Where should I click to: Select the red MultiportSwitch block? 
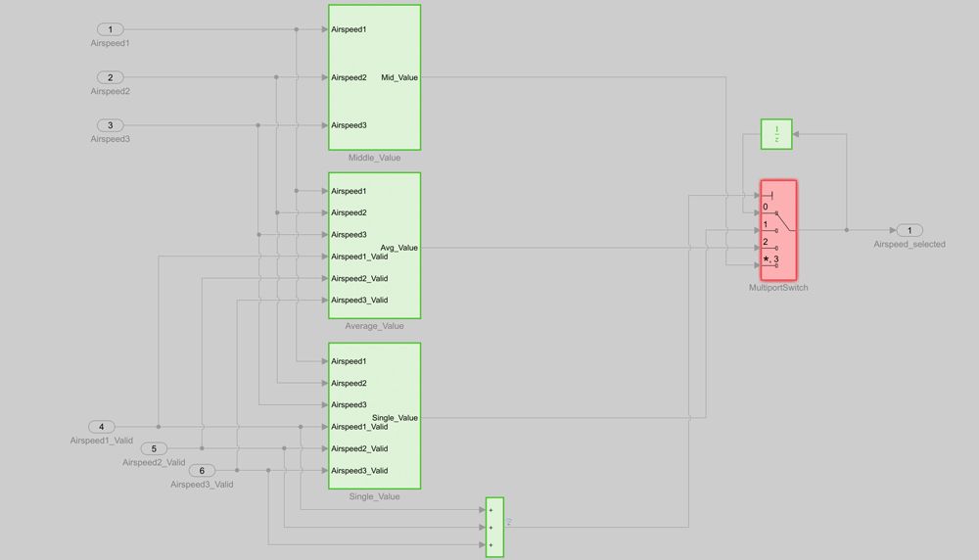(x=778, y=230)
